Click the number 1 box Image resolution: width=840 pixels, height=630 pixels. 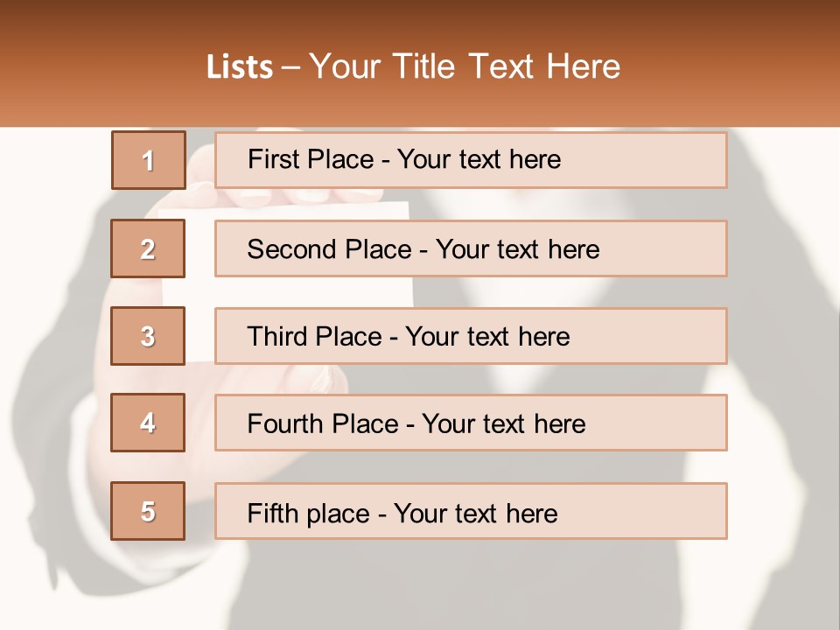point(149,160)
